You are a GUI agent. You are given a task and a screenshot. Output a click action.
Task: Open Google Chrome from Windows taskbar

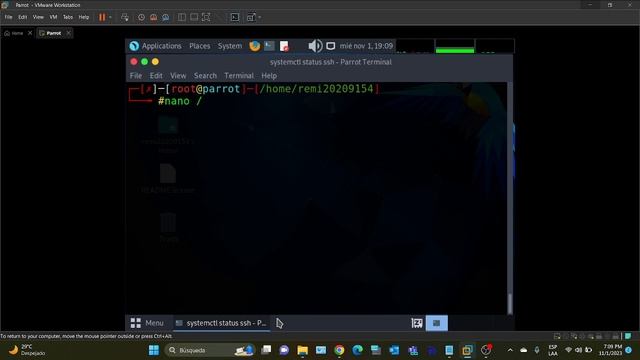tap(339, 350)
